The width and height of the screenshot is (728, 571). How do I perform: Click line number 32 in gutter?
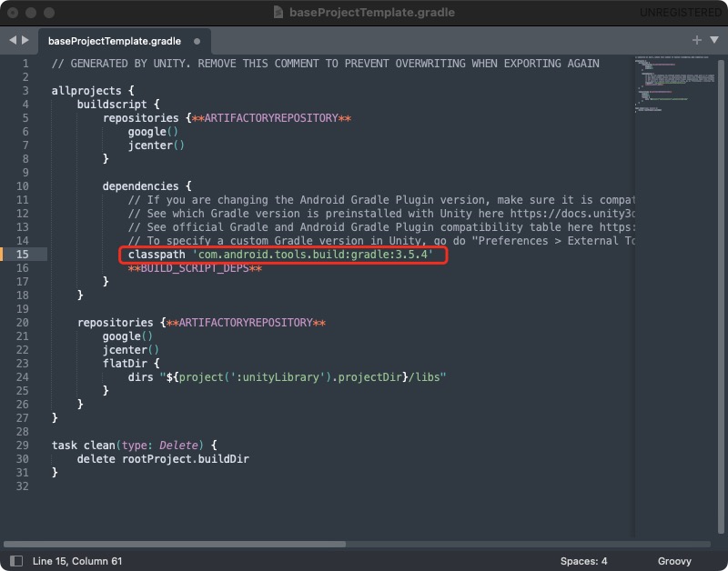pyautogui.click(x=22, y=486)
